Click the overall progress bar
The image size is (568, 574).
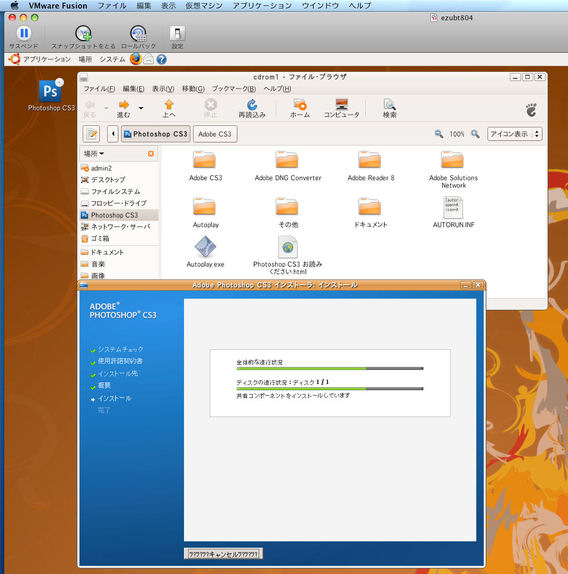coord(330,369)
